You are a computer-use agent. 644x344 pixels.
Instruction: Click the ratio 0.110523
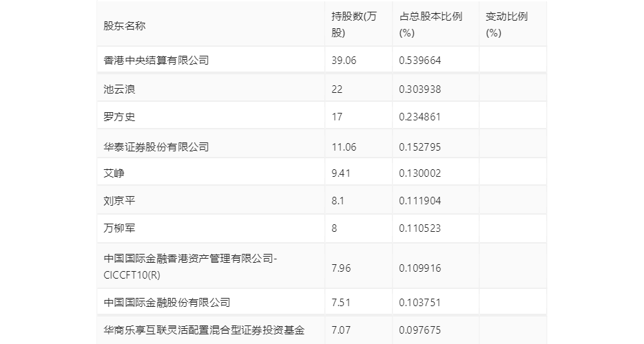click(x=419, y=228)
